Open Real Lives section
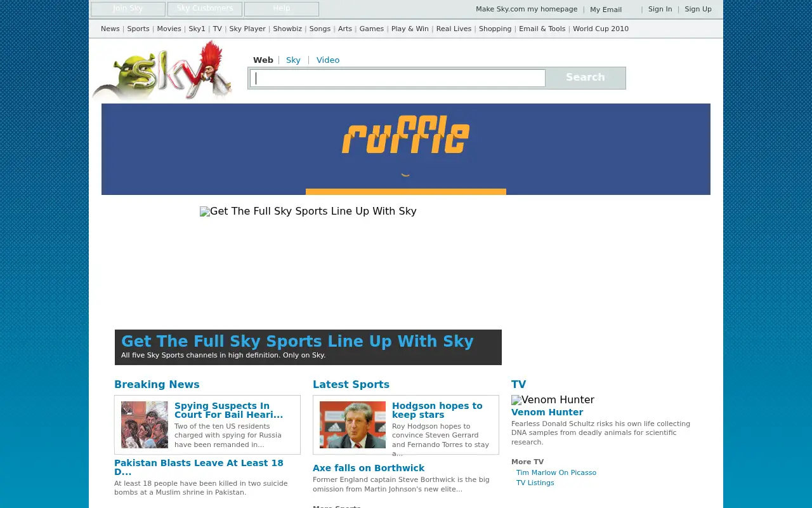This screenshot has height=508, width=812. coord(454,29)
